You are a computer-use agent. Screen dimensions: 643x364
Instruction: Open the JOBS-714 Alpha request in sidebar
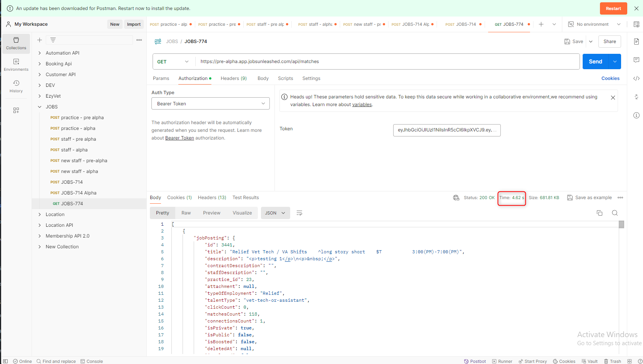[x=78, y=193]
